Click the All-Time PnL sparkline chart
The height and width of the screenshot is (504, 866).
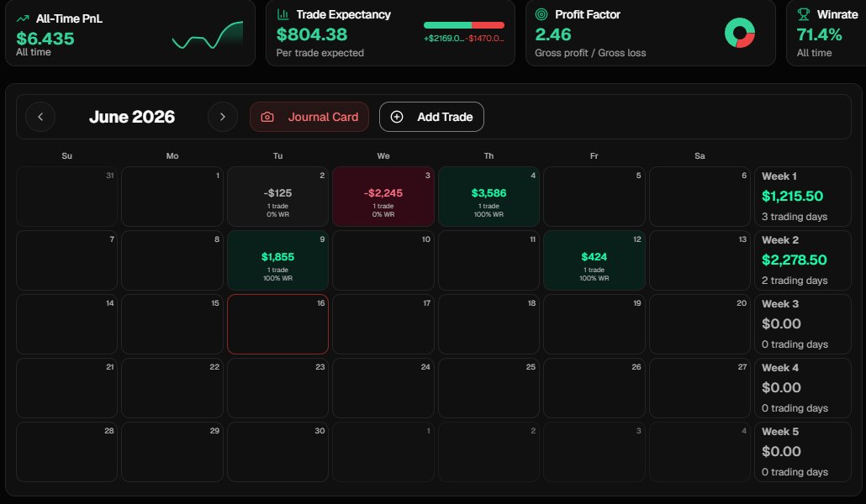tap(208, 35)
